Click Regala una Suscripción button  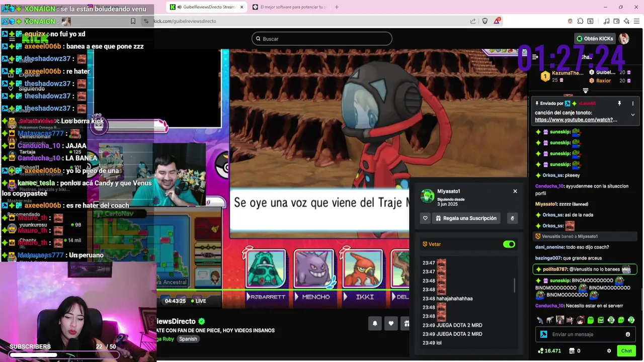(466, 218)
